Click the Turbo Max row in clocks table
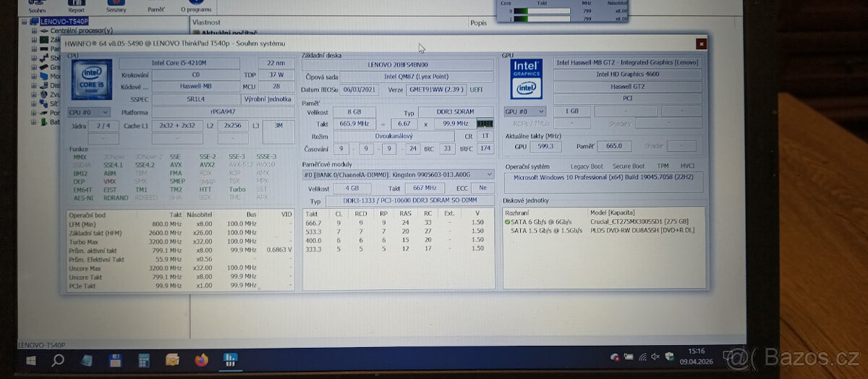This screenshot has height=379, width=868. pos(181,242)
